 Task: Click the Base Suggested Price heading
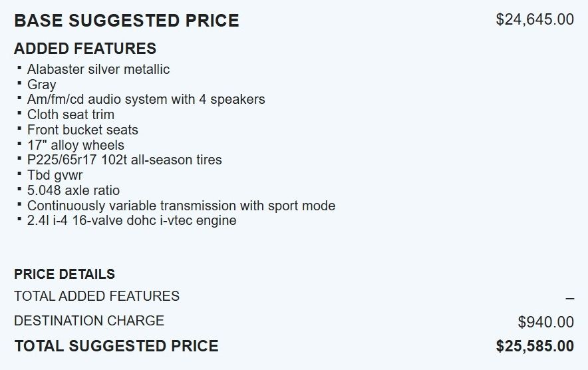click(126, 21)
